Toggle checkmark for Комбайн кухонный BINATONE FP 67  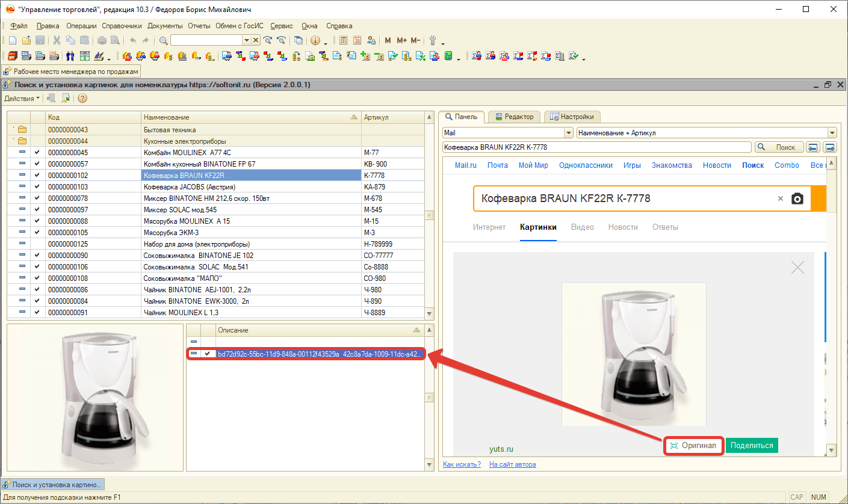pyautogui.click(x=37, y=164)
